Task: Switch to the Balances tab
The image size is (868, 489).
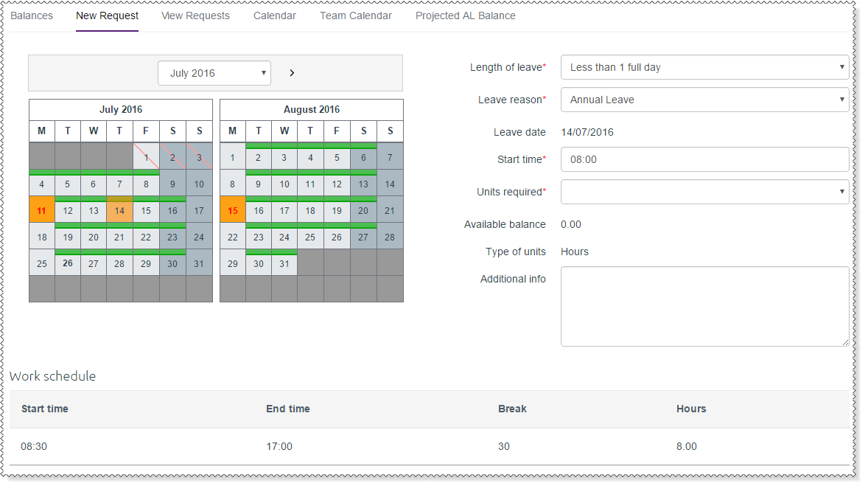Action: coord(32,15)
